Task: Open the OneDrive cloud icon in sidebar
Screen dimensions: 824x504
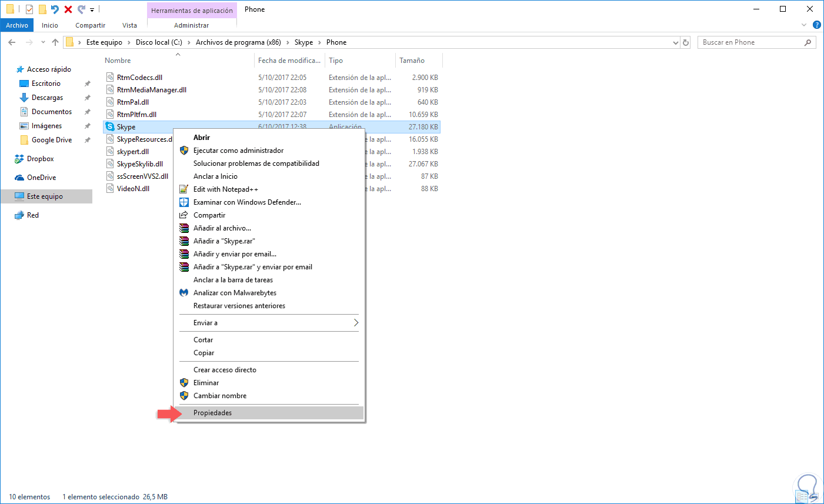Action: 19,178
